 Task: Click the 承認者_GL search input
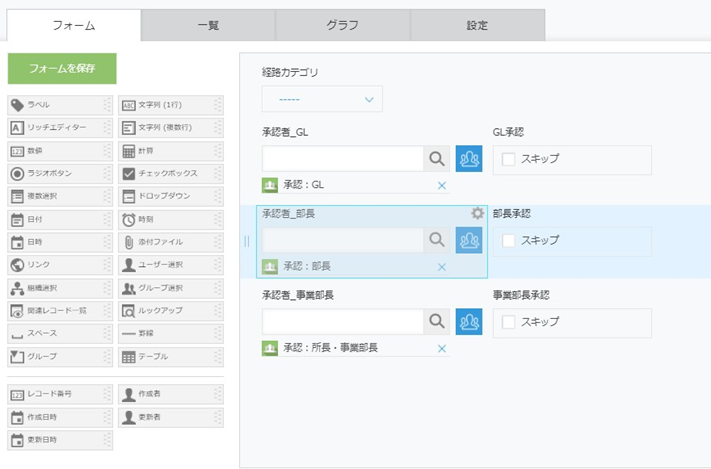pos(343,159)
